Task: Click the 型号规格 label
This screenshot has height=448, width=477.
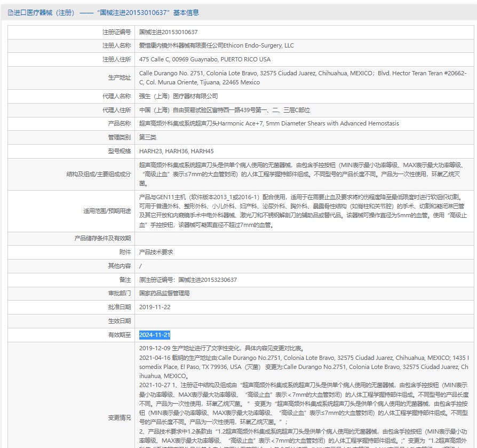Action: [x=120, y=151]
